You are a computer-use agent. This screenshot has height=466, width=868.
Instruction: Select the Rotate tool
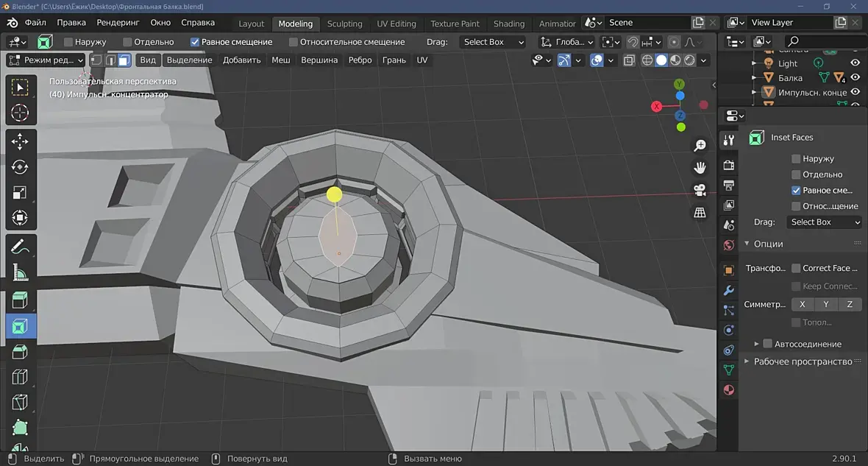coord(20,167)
